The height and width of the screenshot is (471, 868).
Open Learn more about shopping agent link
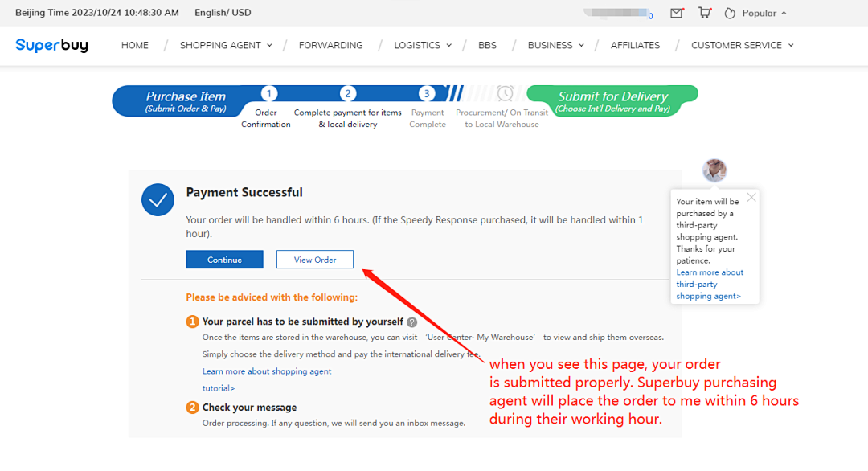click(x=267, y=371)
